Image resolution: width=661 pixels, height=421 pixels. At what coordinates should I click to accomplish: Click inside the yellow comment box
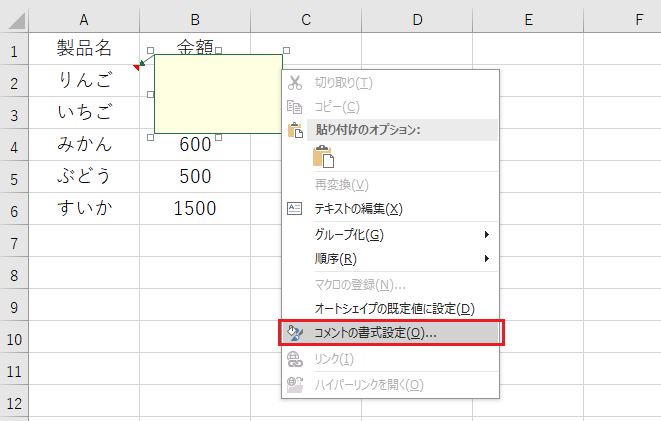pos(218,94)
